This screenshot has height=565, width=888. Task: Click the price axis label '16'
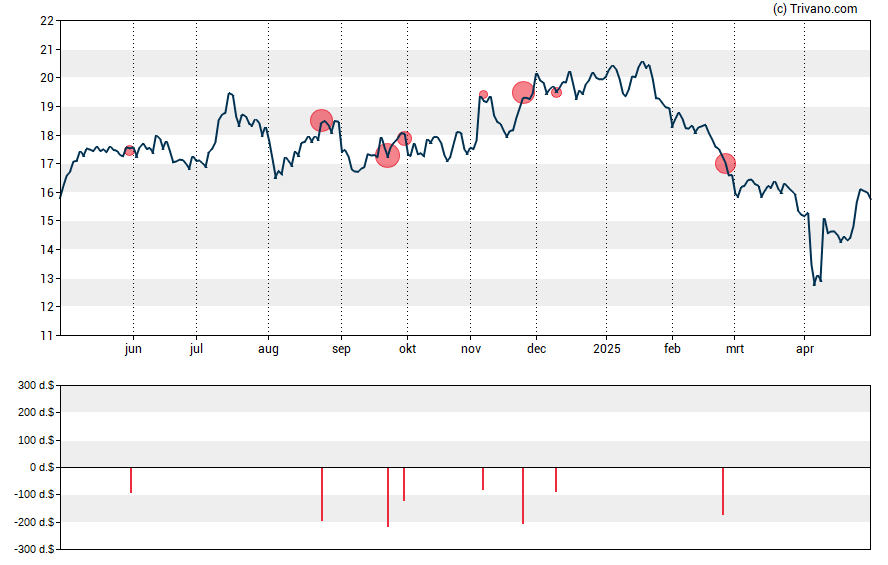tap(47, 192)
